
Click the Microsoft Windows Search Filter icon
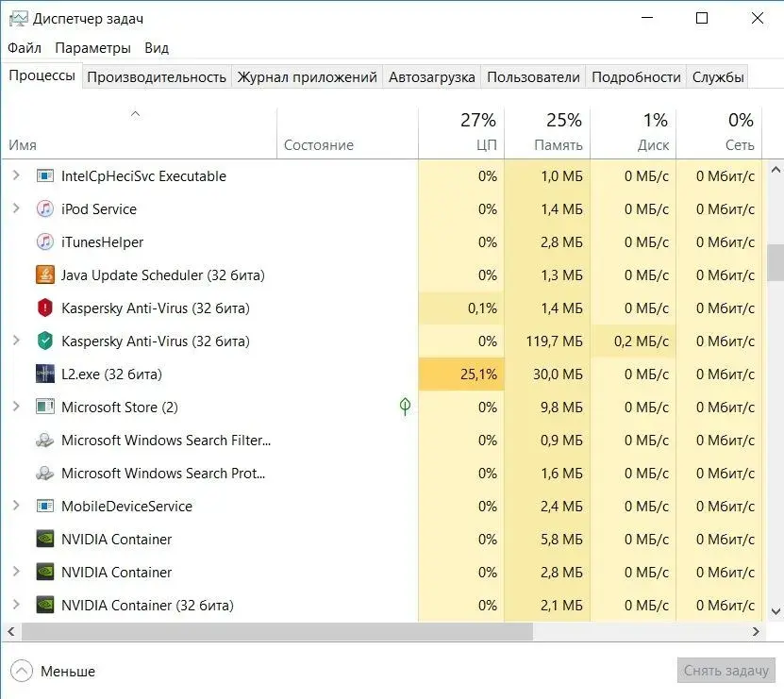[x=45, y=440]
